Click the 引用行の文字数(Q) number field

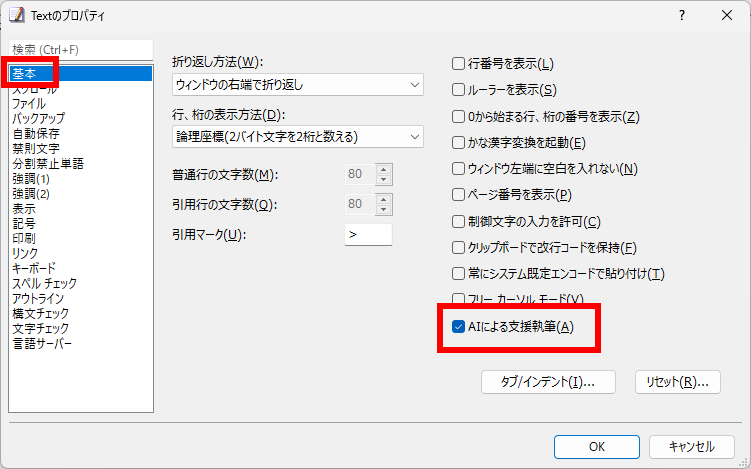click(360, 204)
